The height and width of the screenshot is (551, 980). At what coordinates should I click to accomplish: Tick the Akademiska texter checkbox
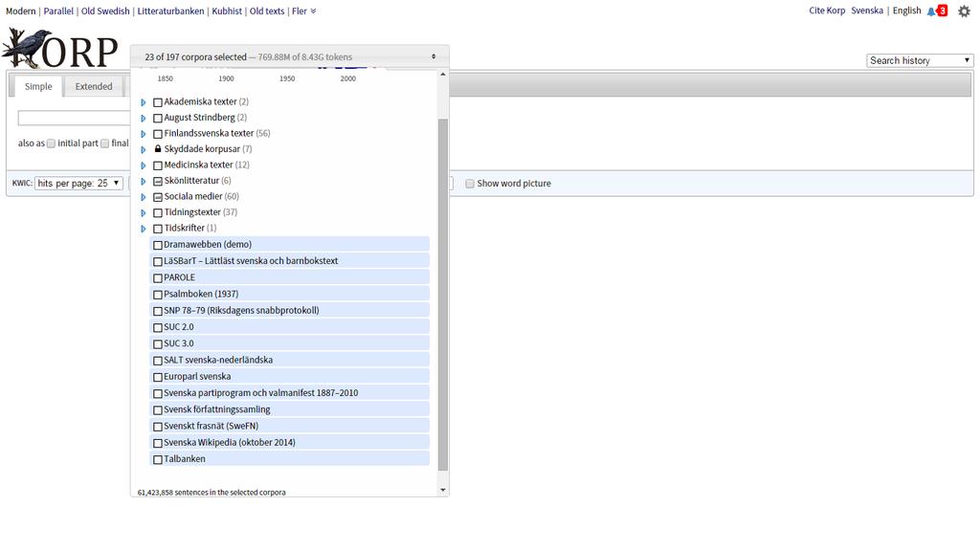tap(158, 102)
